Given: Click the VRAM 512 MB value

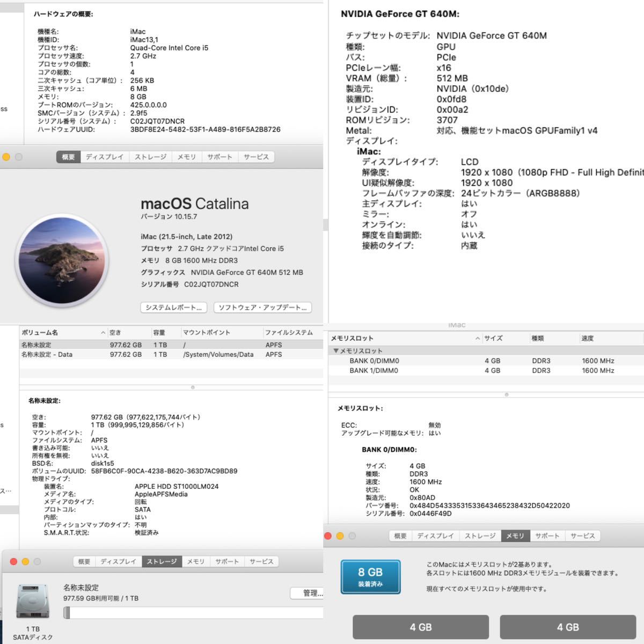Looking at the screenshot, I should (452, 78).
